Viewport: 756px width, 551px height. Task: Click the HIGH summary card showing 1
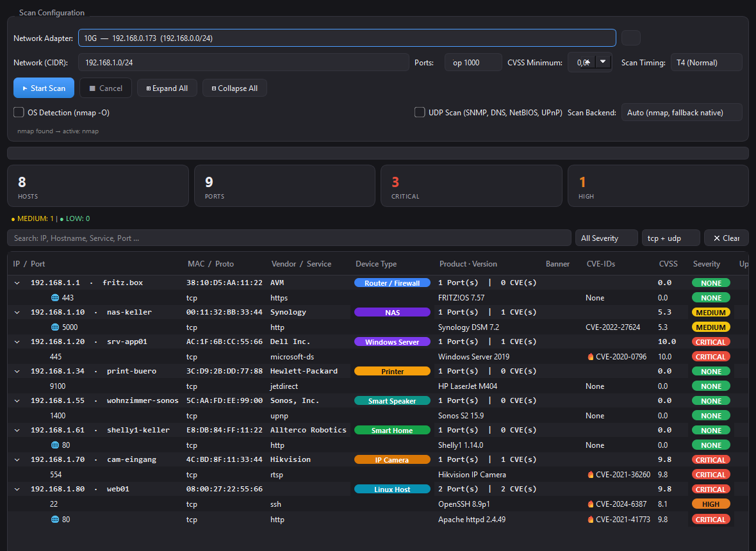click(658, 186)
